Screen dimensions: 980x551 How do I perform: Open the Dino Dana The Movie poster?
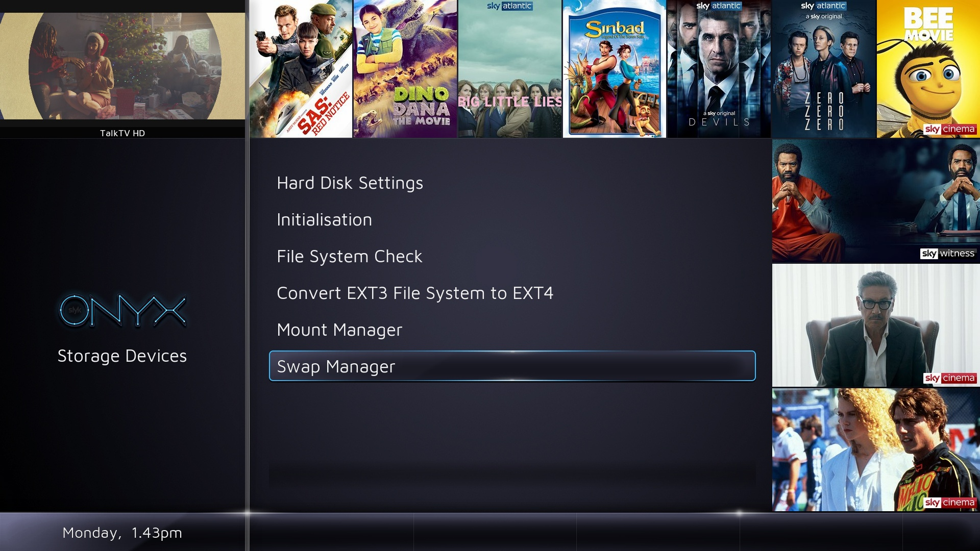[x=405, y=69]
